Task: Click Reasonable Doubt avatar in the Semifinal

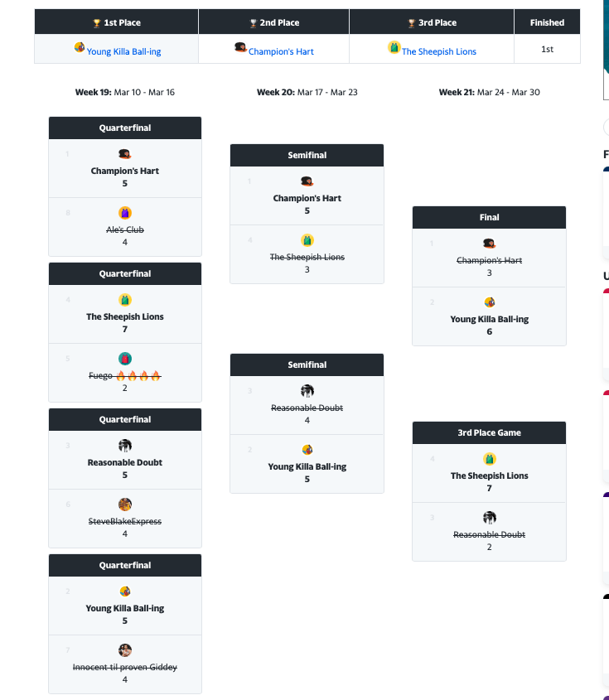Action: pos(307,391)
